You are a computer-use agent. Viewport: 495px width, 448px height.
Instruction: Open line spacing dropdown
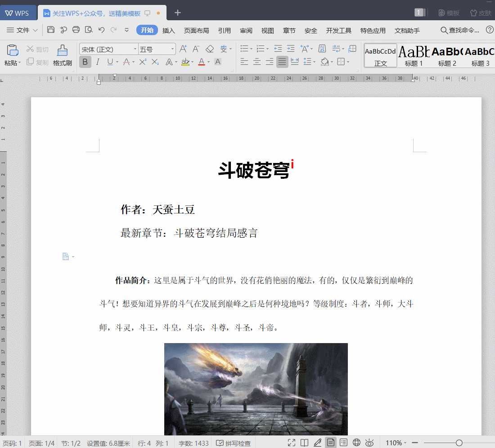(314, 62)
